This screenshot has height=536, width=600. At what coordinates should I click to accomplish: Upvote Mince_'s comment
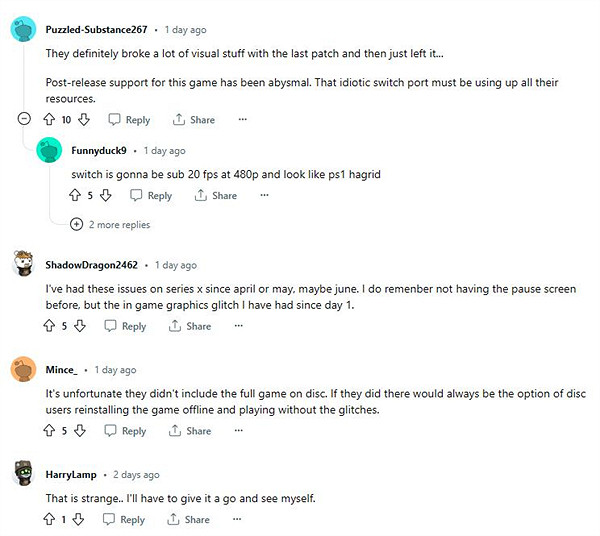(49, 431)
